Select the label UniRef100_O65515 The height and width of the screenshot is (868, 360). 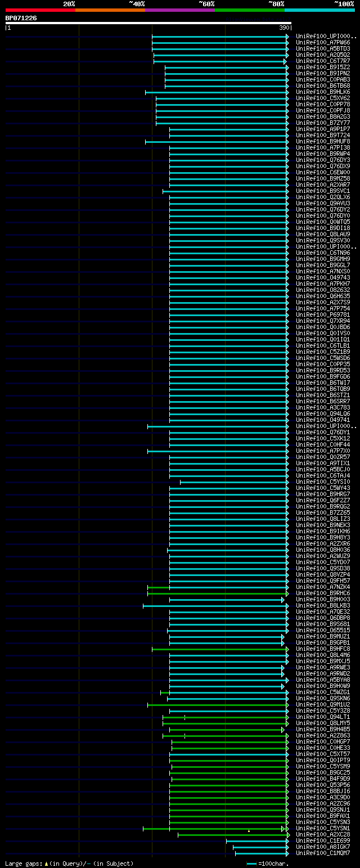[x=323, y=631]
